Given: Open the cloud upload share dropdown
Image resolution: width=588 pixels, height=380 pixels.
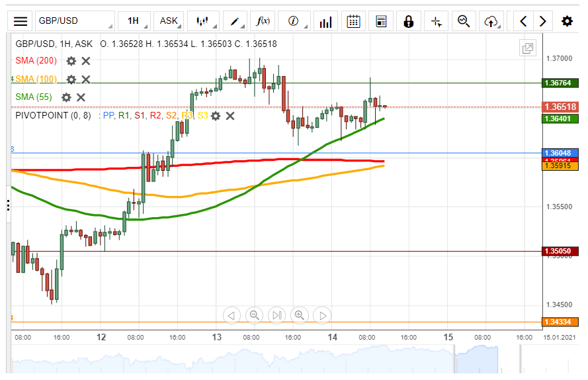Looking at the screenshot, I should pos(491,21).
